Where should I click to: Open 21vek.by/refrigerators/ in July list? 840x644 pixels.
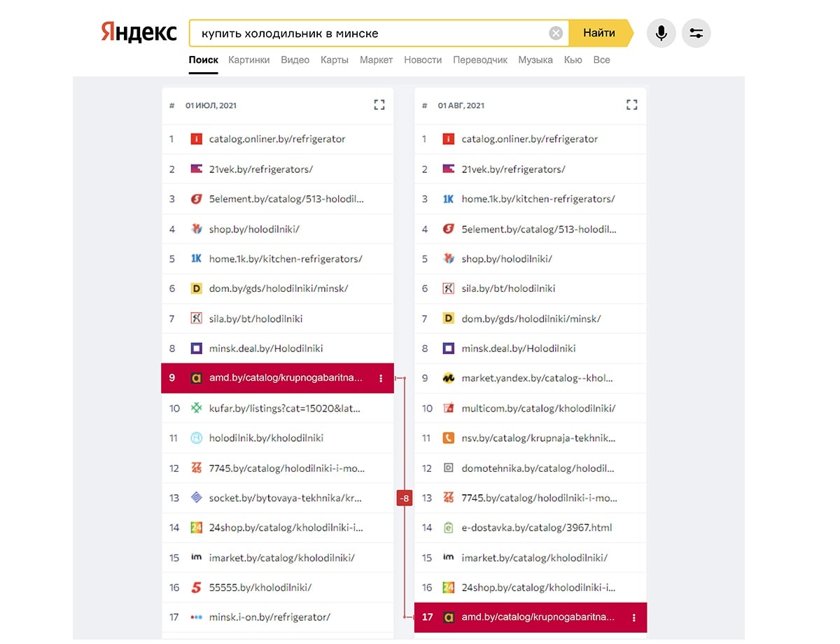[x=260, y=169]
